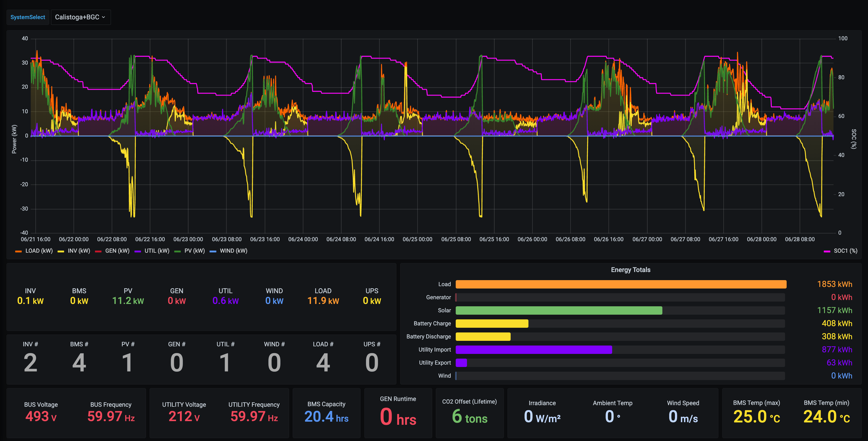Click the GEN Runtime panel title
Screen dimensions: 868x441
tap(398, 399)
